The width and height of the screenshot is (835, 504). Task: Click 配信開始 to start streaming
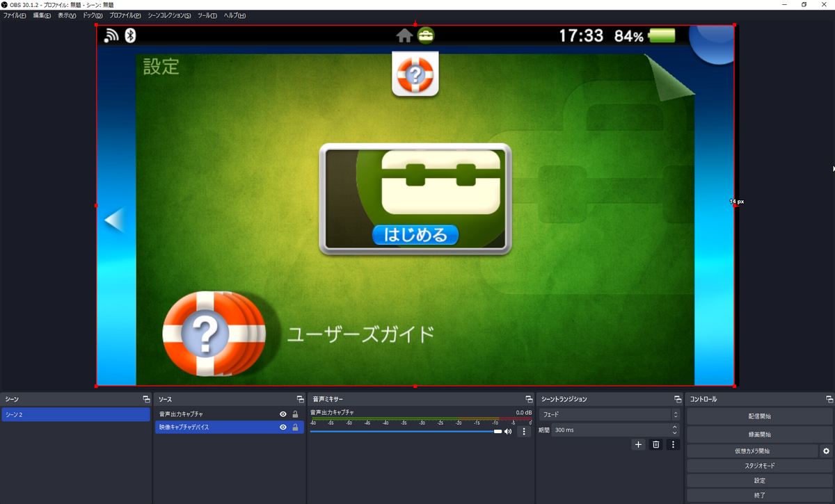pos(759,416)
